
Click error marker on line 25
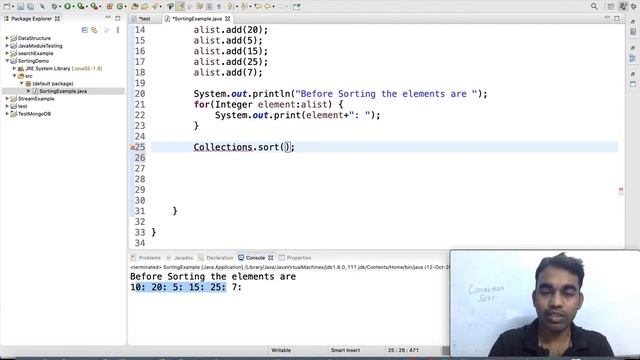[x=132, y=147]
